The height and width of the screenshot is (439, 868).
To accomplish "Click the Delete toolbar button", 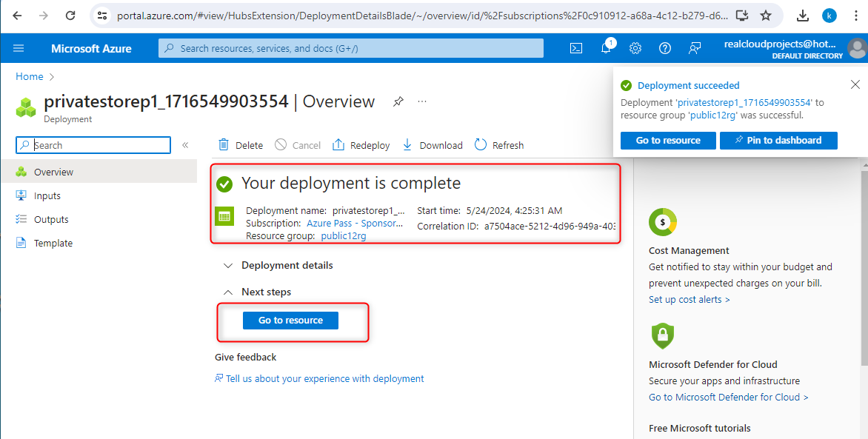I will (x=241, y=145).
